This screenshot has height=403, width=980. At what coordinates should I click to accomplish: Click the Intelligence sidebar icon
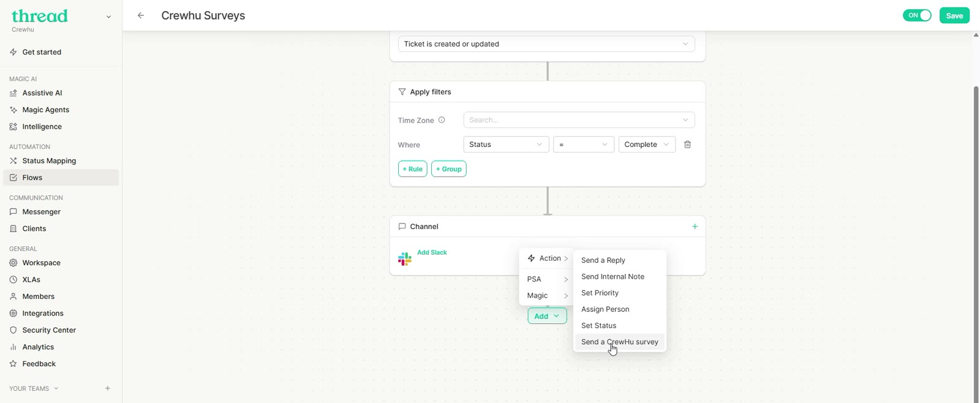tap(13, 127)
